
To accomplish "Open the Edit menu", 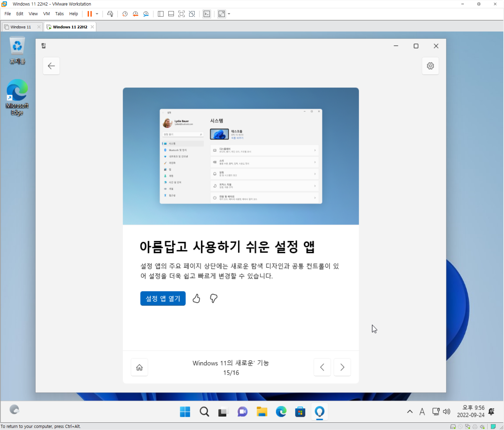I will tap(20, 14).
